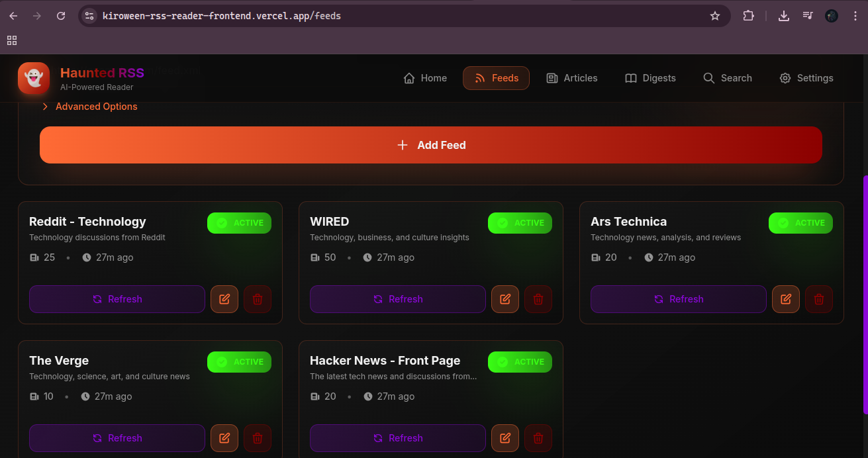The height and width of the screenshot is (458, 868).
Task: Toggle Active status on Reddit - Technology
Action: click(239, 223)
